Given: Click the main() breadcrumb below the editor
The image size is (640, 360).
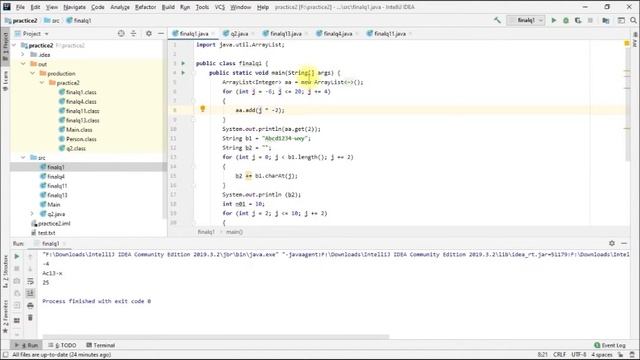Looking at the screenshot, I should pos(234,232).
